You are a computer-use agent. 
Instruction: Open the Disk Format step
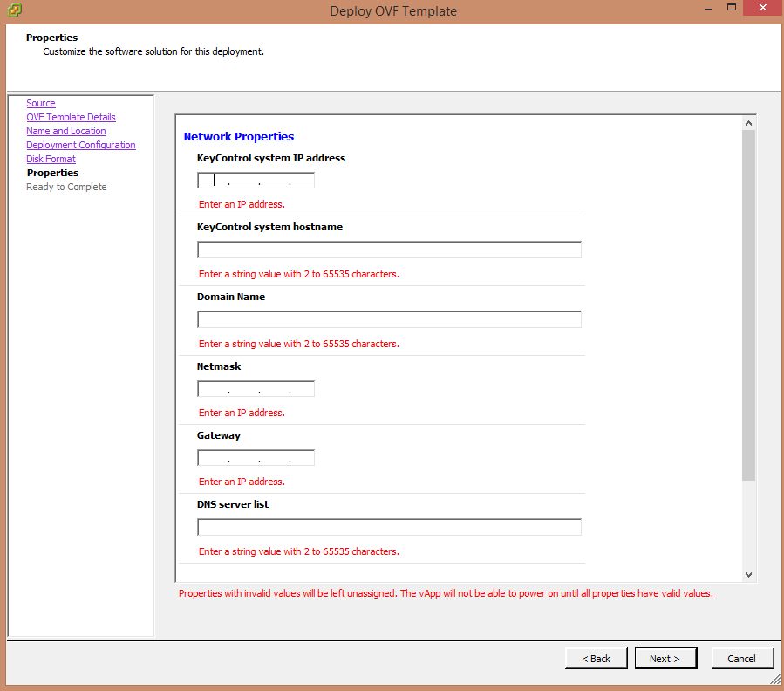point(51,159)
